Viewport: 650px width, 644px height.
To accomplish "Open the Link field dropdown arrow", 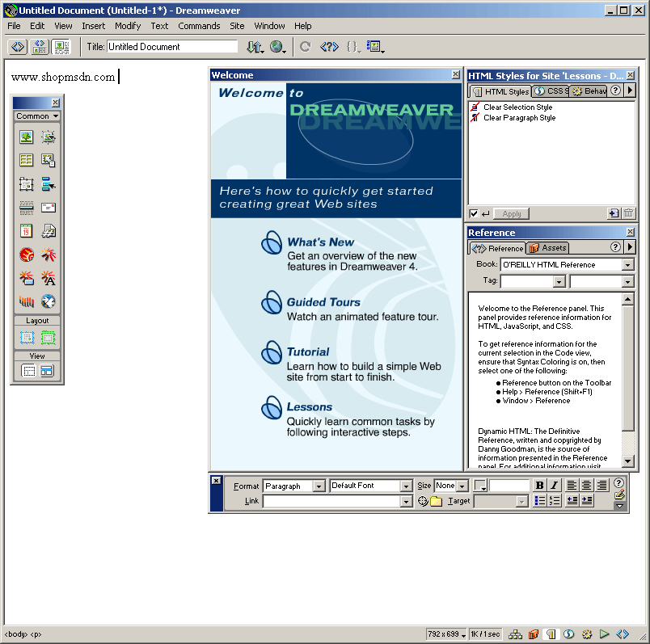I will pos(406,502).
